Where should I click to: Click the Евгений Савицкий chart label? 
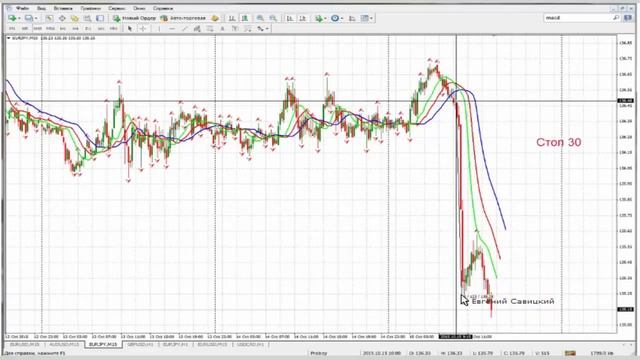coord(513,301)
